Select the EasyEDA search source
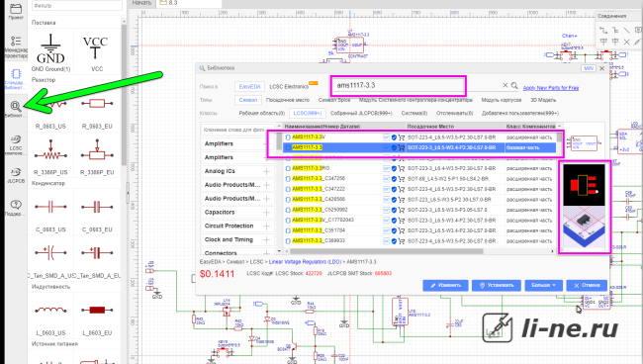Viewport: 643px width, 364px height. (x=249, y=86)
